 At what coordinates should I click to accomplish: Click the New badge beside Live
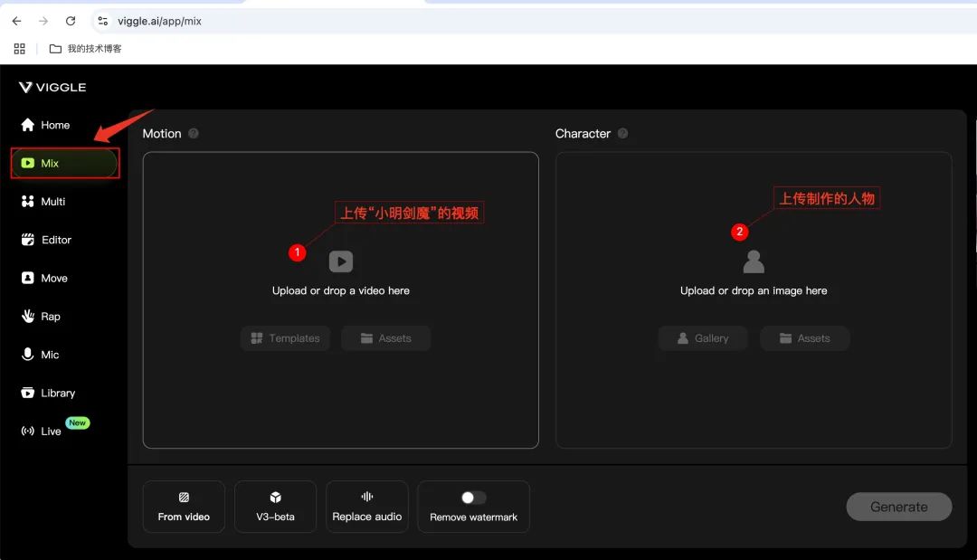tap(77, 423)
